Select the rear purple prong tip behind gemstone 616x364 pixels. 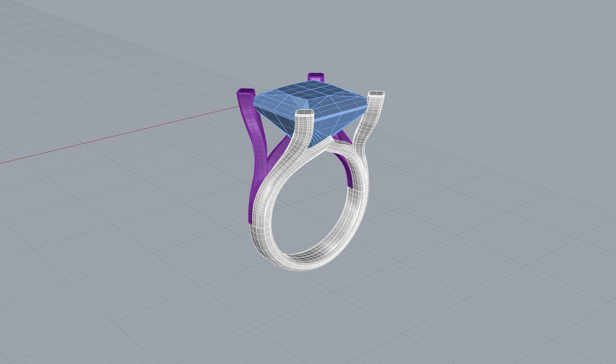(316, 77)
